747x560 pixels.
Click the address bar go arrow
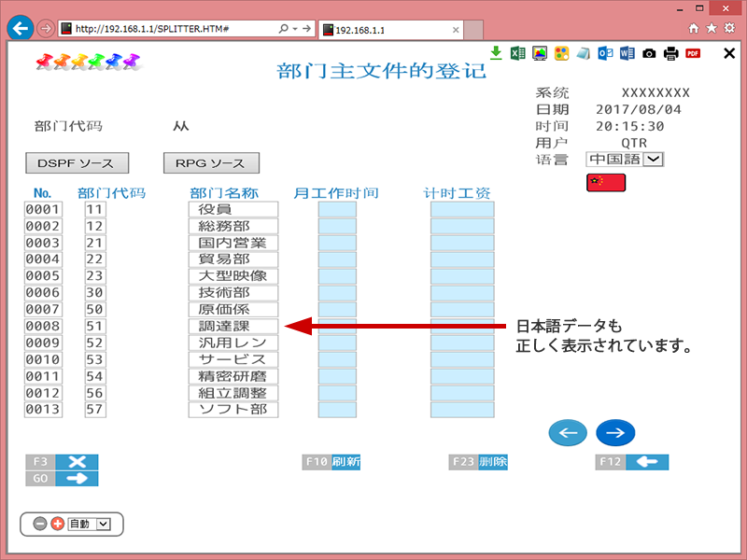click(x=307, y=29)
